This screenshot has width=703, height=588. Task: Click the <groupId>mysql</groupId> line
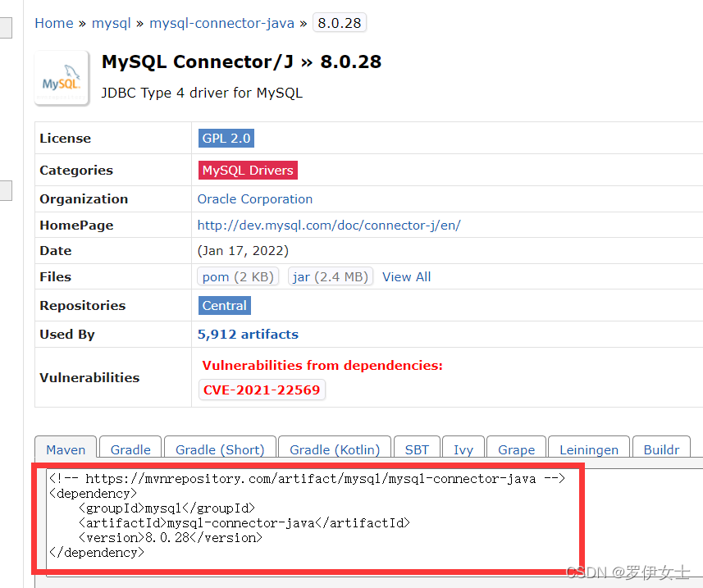[167, 508]
